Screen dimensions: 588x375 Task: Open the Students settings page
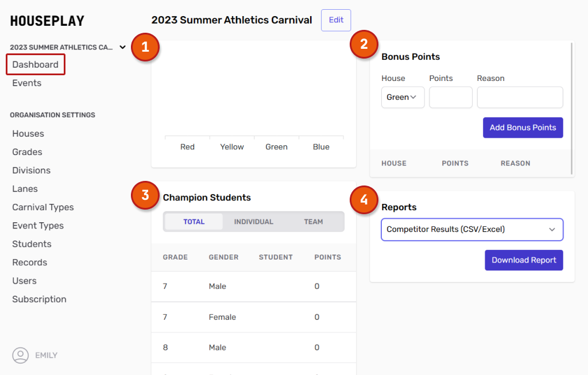coord(32,244)
